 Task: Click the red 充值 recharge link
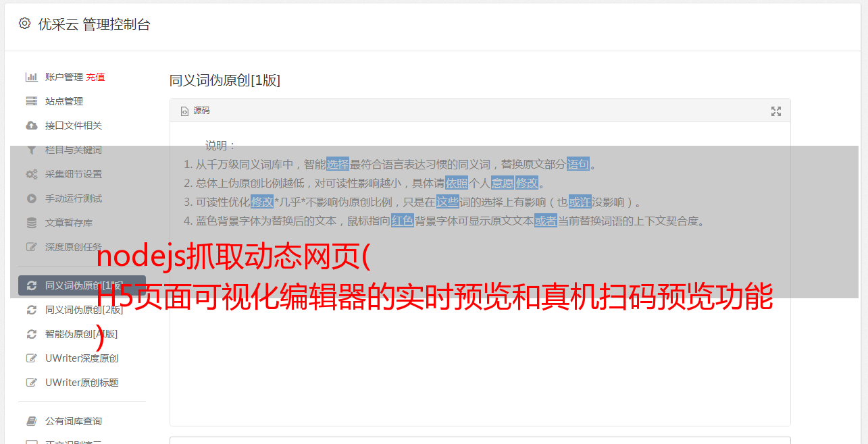[x=95, y=77]
